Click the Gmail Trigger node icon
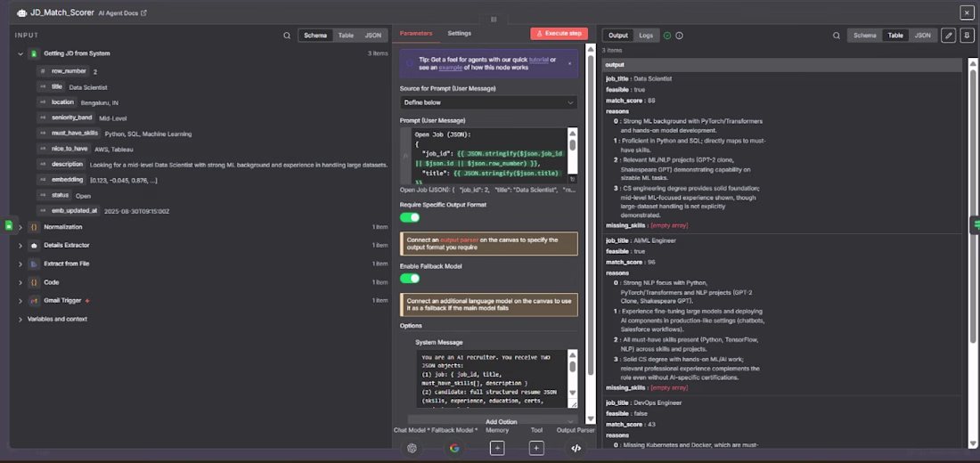980x463 pixels. point(34,301)
